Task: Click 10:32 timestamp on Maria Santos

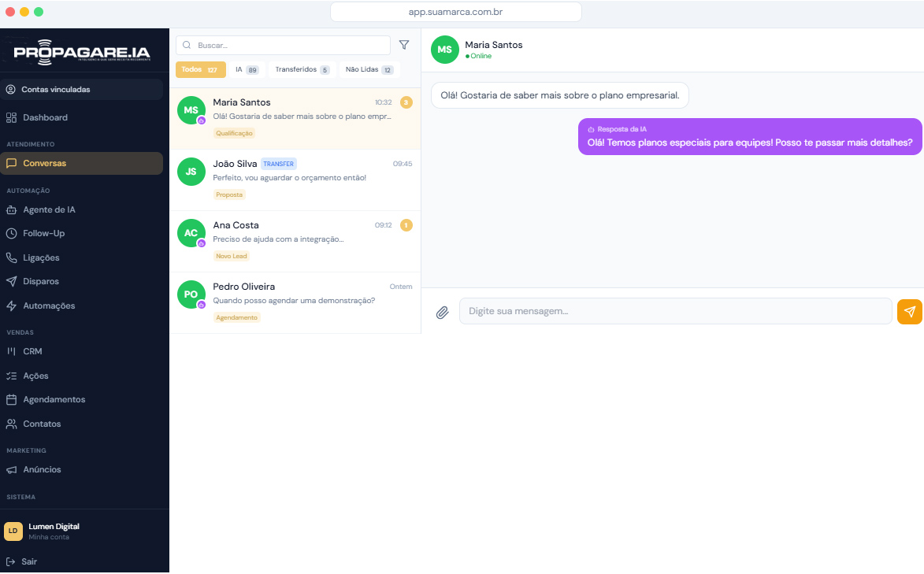Action: click(x=383, y=102)
